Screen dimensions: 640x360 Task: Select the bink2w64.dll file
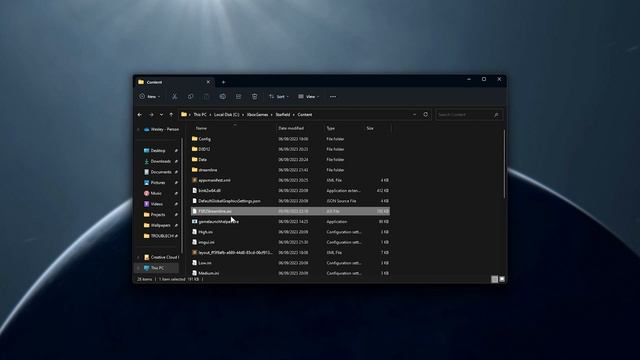[x=290, y=191]
